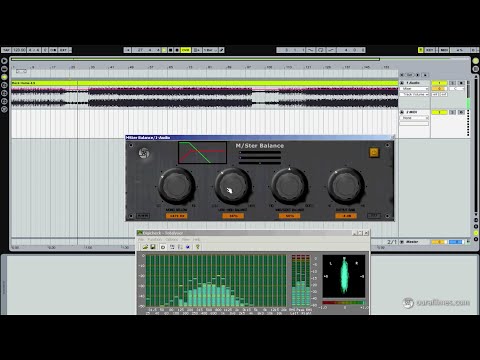Screen dimensions: 480x360
Task: Select the Rock Home clip title bar
Action: pyautogui.click(x=204, y=83)
